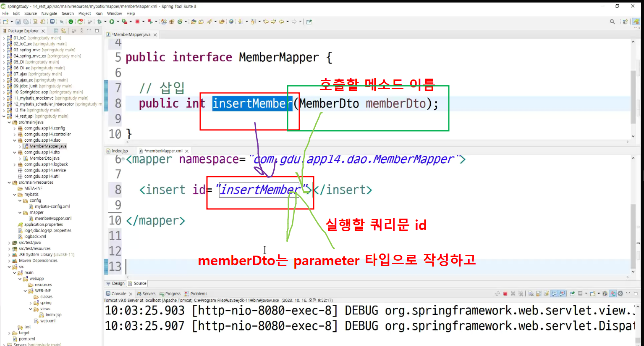Close the memberMapper.xml editor tab
Image resolution: width=644 pixels, height=346 pixels.
coord(187,151)
